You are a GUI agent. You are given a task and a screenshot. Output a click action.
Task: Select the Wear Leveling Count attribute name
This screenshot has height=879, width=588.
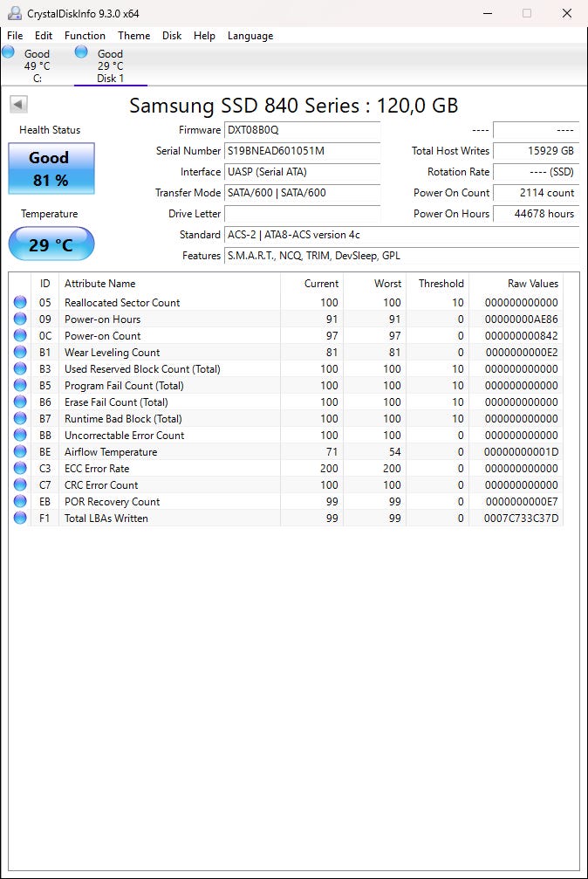pyautogui.click(x=113, y=353)
